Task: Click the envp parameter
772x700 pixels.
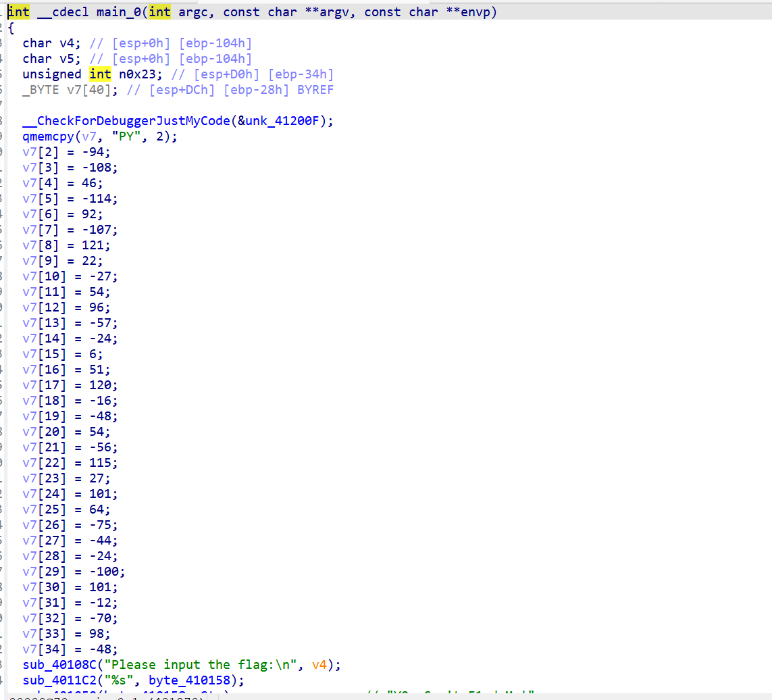Action: coord(475,11)
